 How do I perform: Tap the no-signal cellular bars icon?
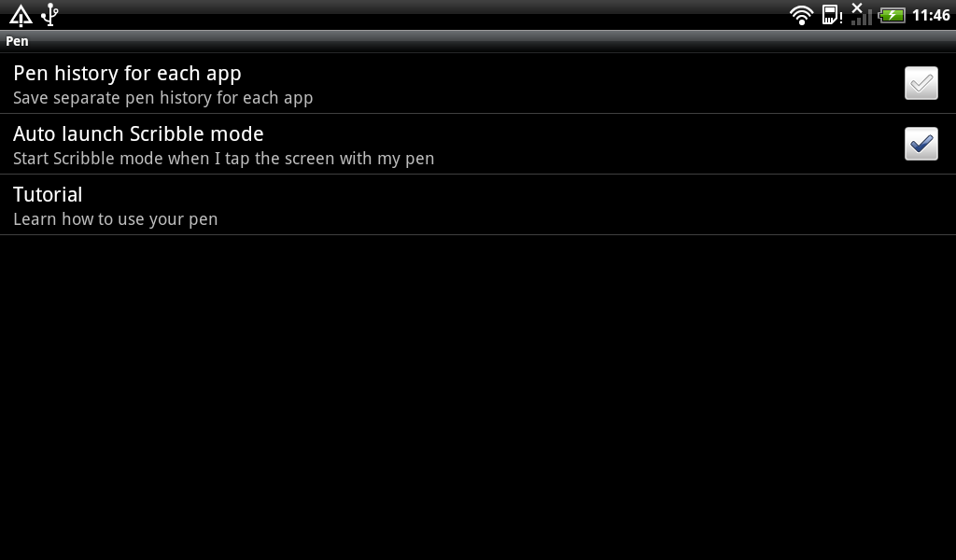pyautogui.click(x=862, y=15)
